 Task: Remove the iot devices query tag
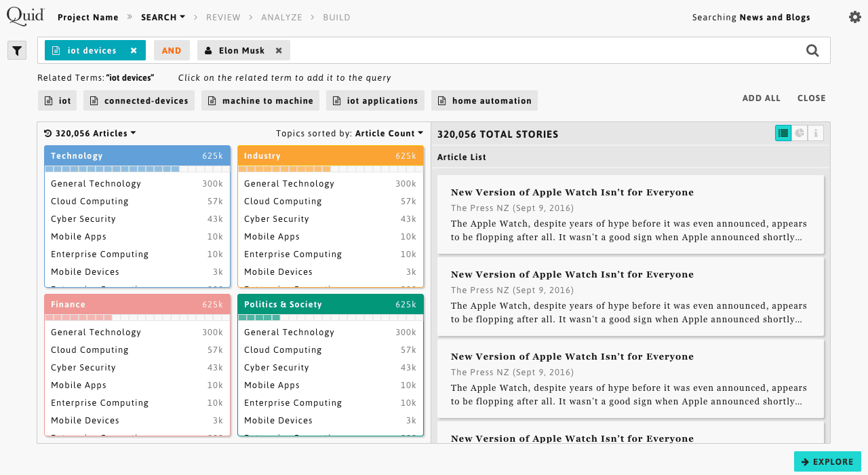[x=134, y=50]
